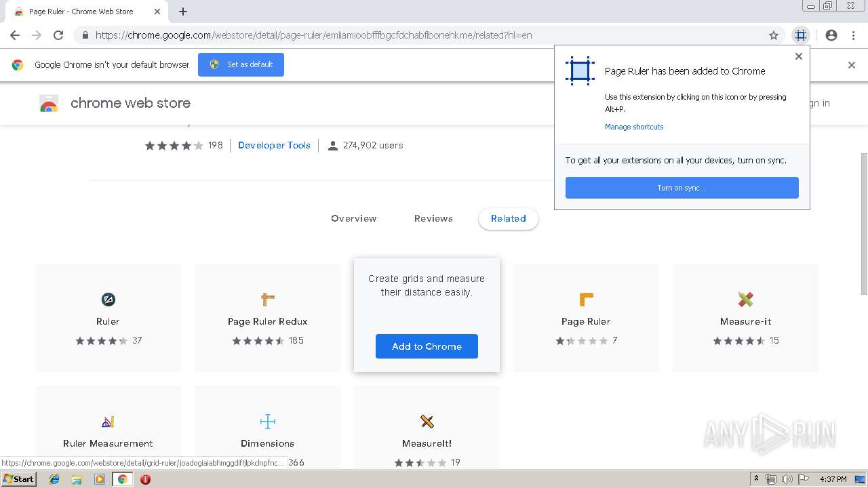Go forward to the next page
868x488 pixels.
coord(37,35)
